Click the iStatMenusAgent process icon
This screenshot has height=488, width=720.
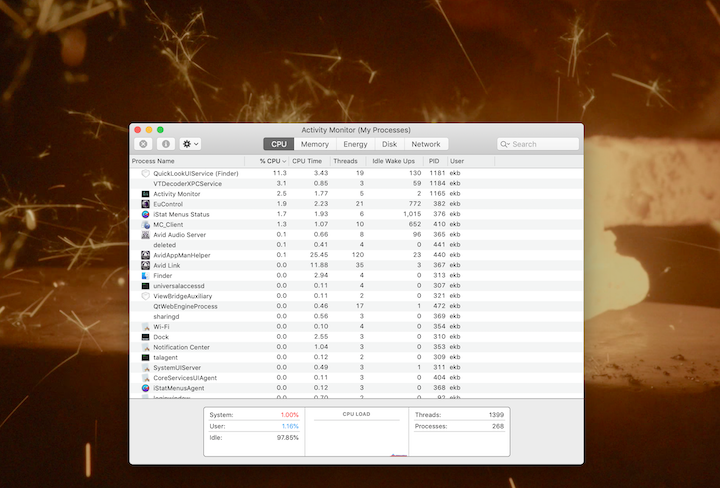tap(146, 388)
